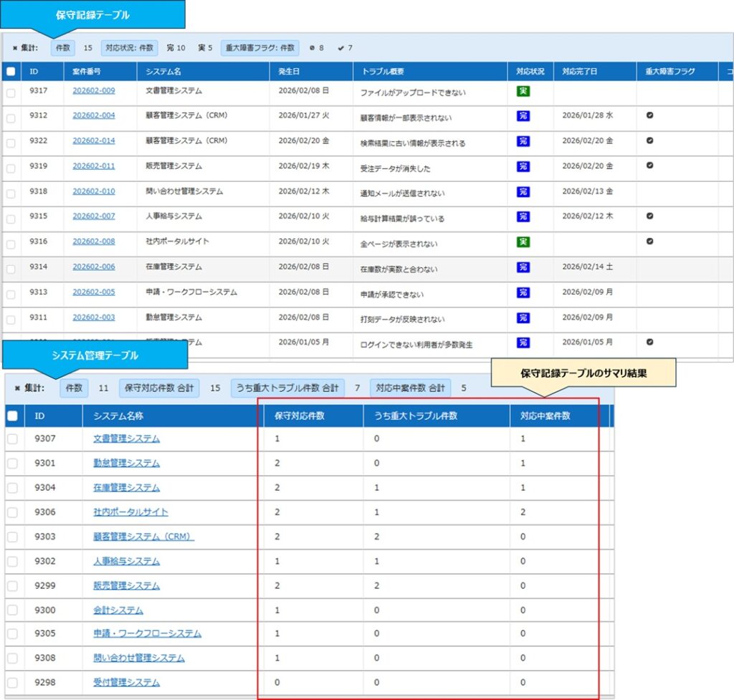Open the 顧客管理システム（CRM） system link
734x700 pixels.
coord(143,537)
